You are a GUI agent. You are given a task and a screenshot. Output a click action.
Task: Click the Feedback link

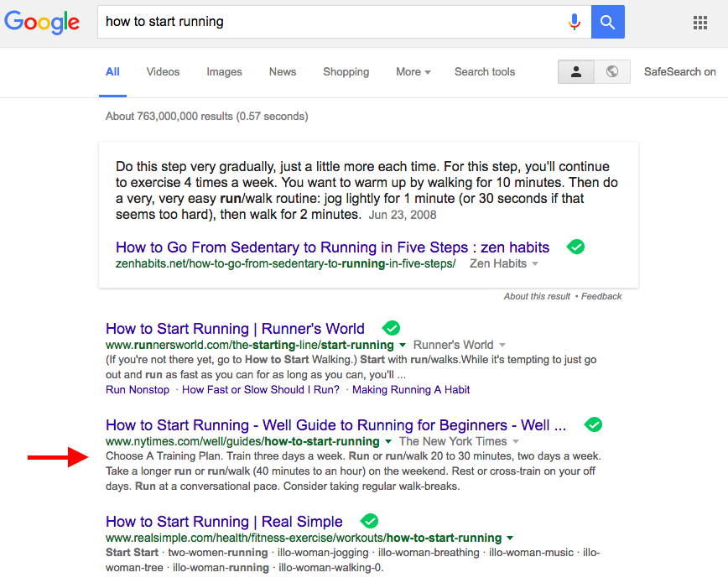(601, 296)
